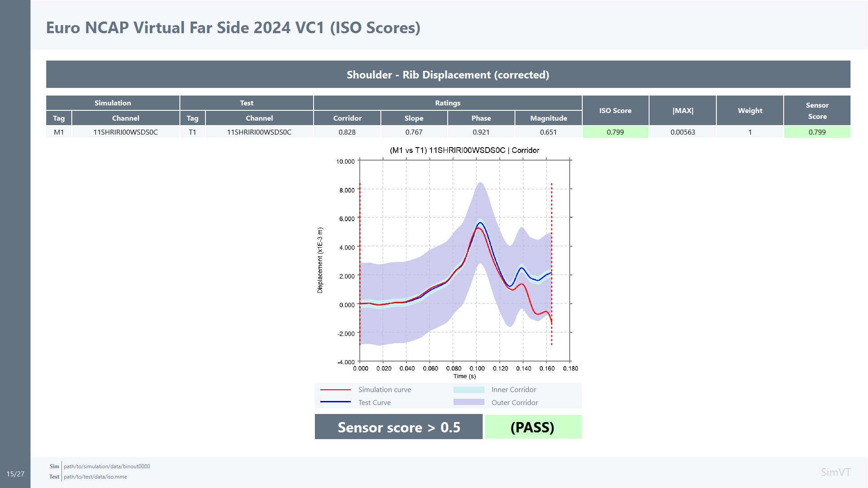Screen dimensions: 868x488
Task: Click the green (PASS) result box
Action: 533,427
